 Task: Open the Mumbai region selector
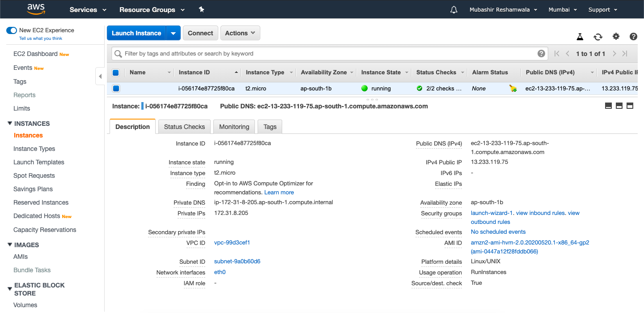563,9
